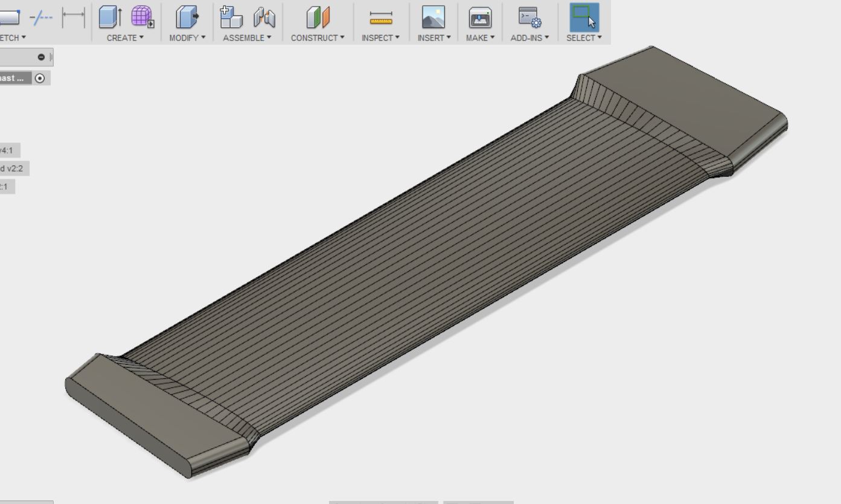The width and height of the screenshot is (841, 504).
Task: Open the INSPECT menu
Action: pos(380,37)
